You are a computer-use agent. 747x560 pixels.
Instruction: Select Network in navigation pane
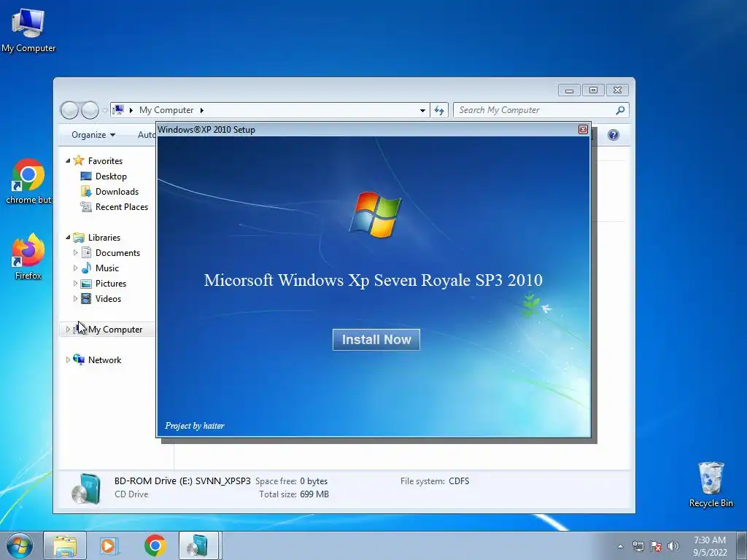click(x=104, y=360)
